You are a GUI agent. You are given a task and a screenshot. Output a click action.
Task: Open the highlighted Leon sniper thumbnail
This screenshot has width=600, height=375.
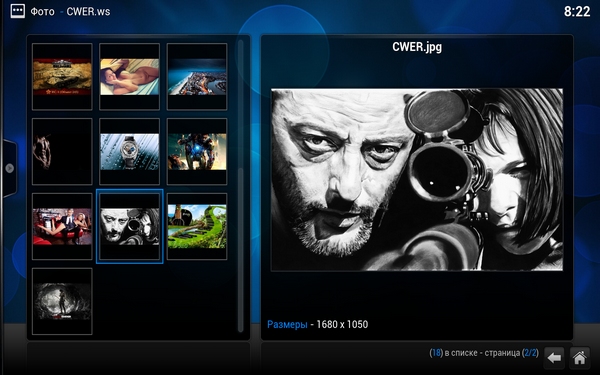click(129, 227)
